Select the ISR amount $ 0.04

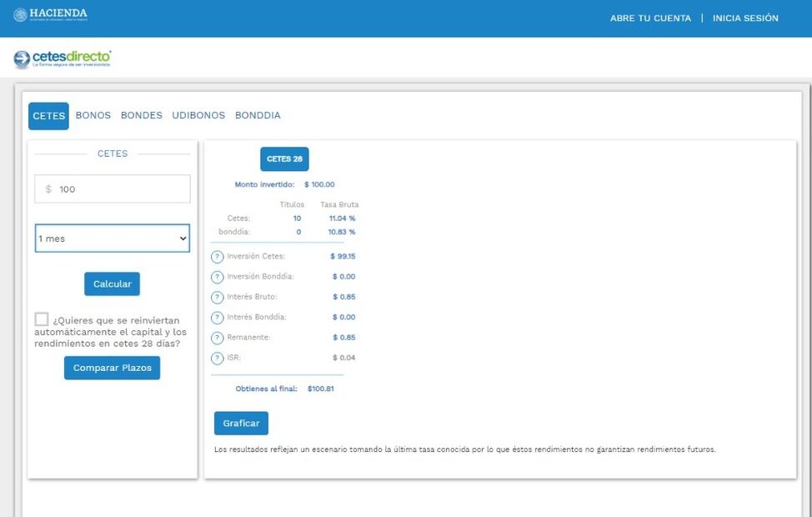pos(343,358)
